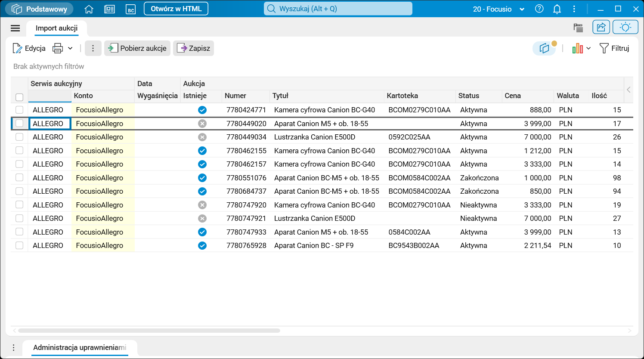Click the Edycja button

coord(29,48)
